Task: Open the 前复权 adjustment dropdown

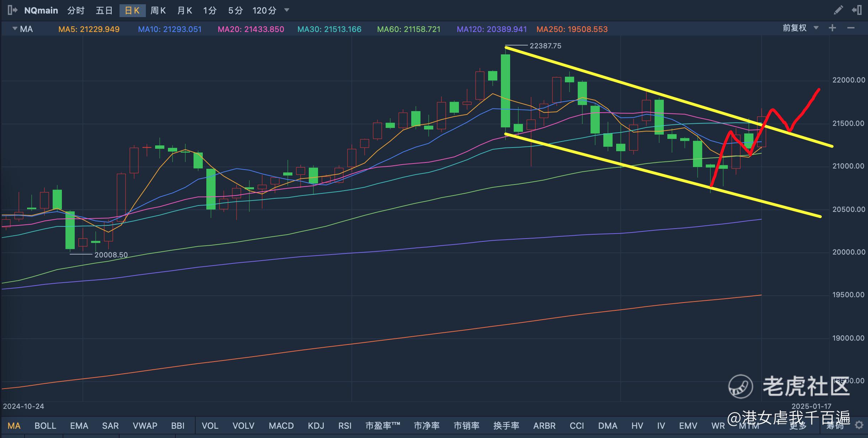Action: [801, 28]
